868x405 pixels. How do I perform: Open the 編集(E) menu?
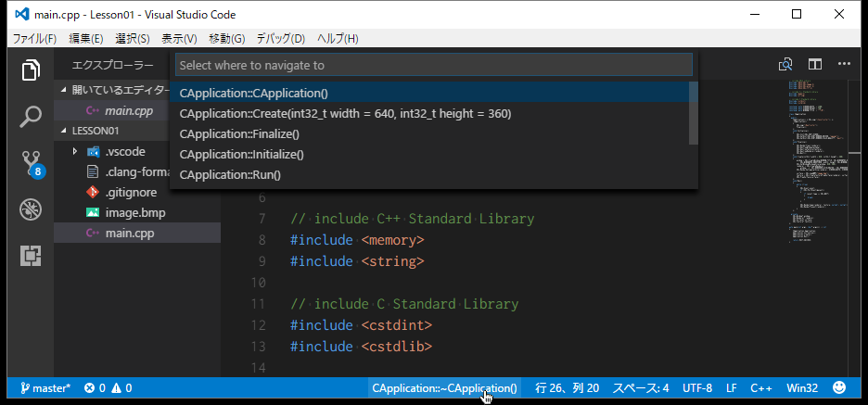tap(86, 39)
